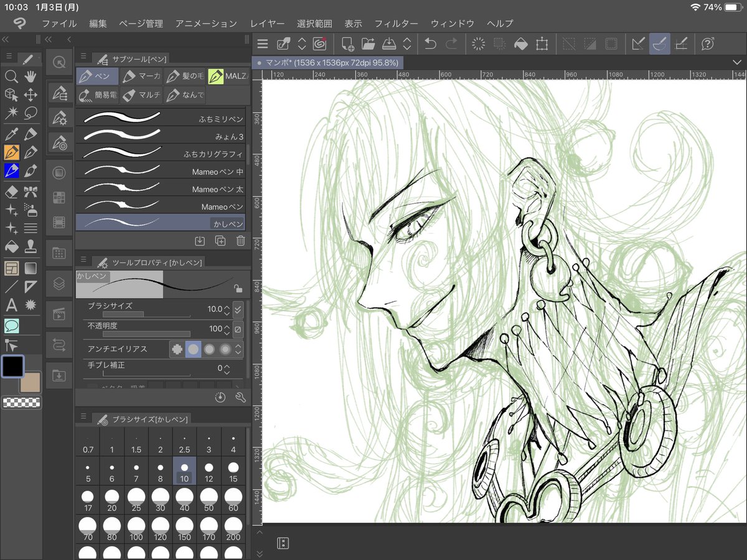Toggle opacity dynamics button beside 100
Screen dimensions: 747x560
tap(238, 329)
